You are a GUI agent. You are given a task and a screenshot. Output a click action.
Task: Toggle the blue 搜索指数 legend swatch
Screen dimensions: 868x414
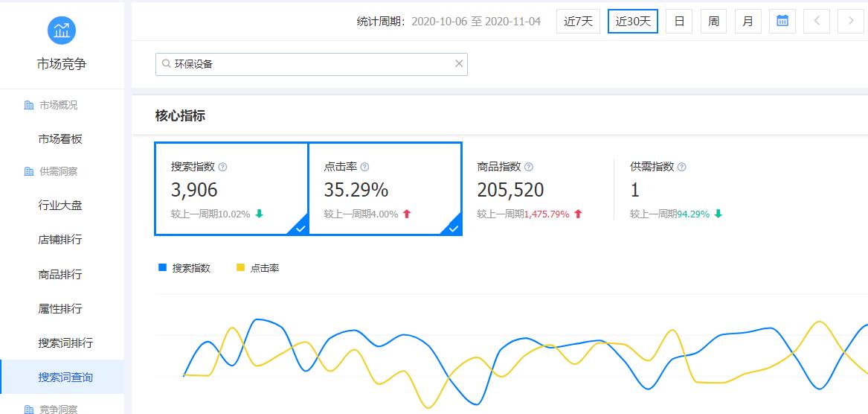click(x=162, y=268)
